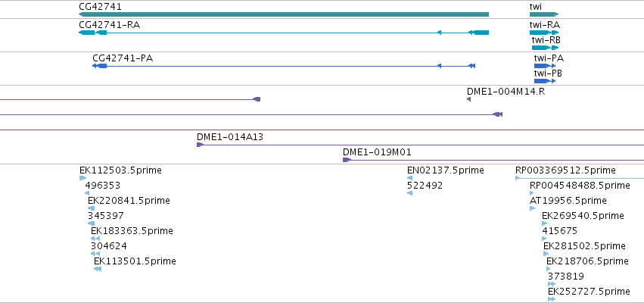This screenshot has height=303, width=644.
Task: Click the 304624 feature label
Action: click(109, 246)
